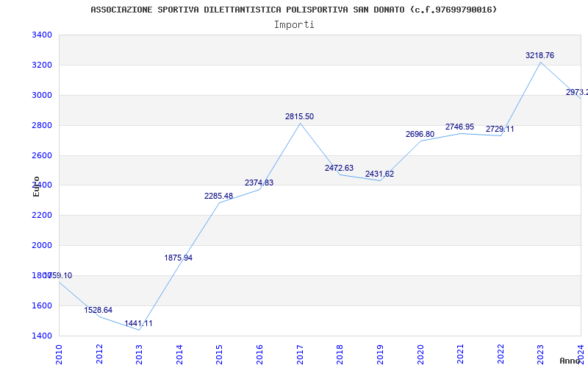
Task: Select the y-axis value 1400
Action: point(42,336)
